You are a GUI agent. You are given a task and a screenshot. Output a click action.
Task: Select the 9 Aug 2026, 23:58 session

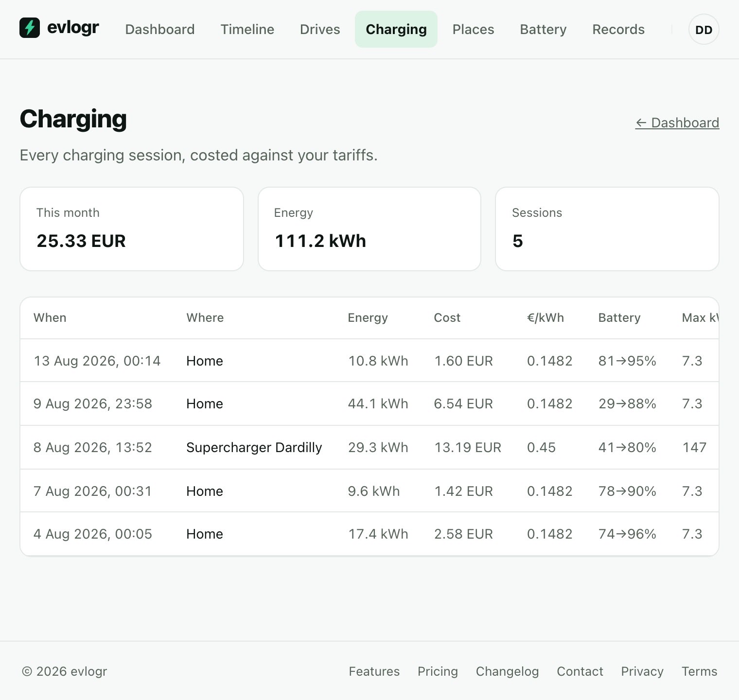click(369, 404)
